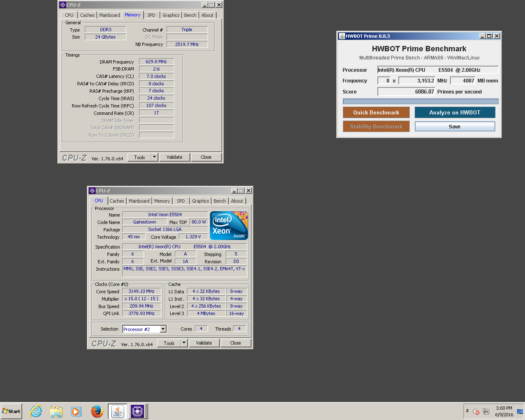
Task: Open Mainboard tab in the Memory window
Action: tap(110, 15)
